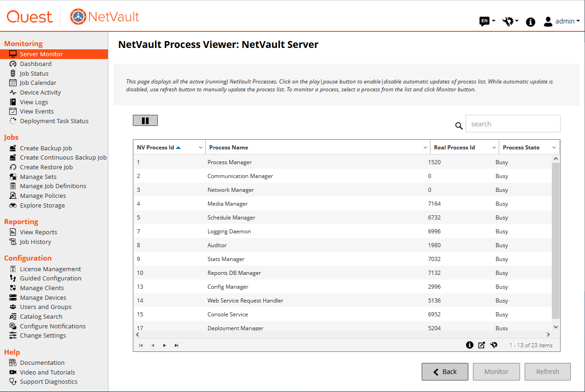Click the Device Activity pulse icon

point(13,92)
